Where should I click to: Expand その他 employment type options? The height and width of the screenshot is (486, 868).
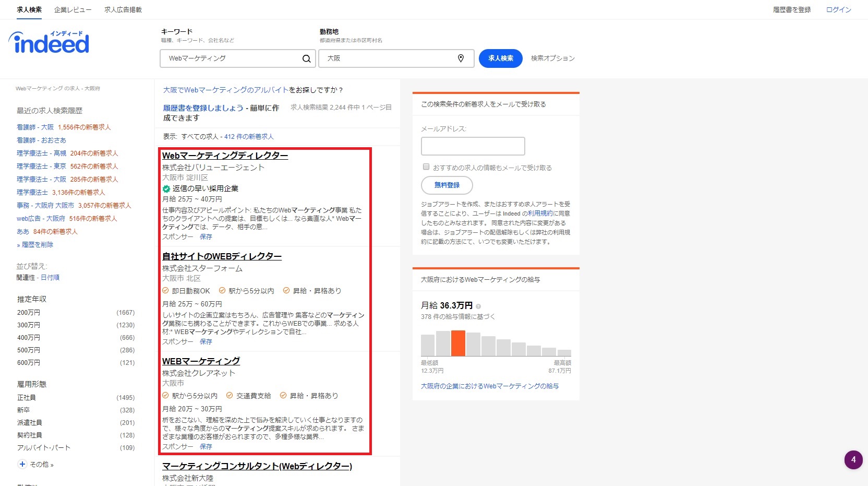click(41, 465)
